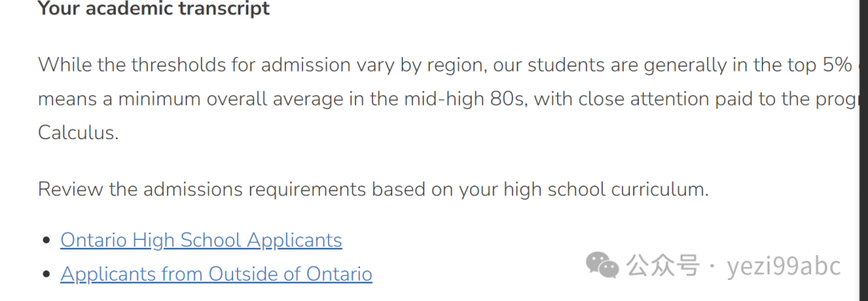This screenshot has width=868, height=301.
Task: Click the 'Your academic transcript' heading
Action: pos(154,8)
